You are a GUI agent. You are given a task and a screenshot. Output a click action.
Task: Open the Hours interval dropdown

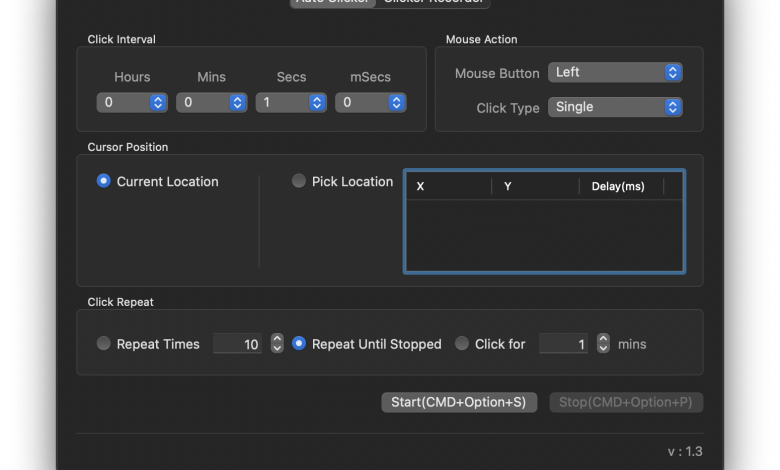point(132,102)
